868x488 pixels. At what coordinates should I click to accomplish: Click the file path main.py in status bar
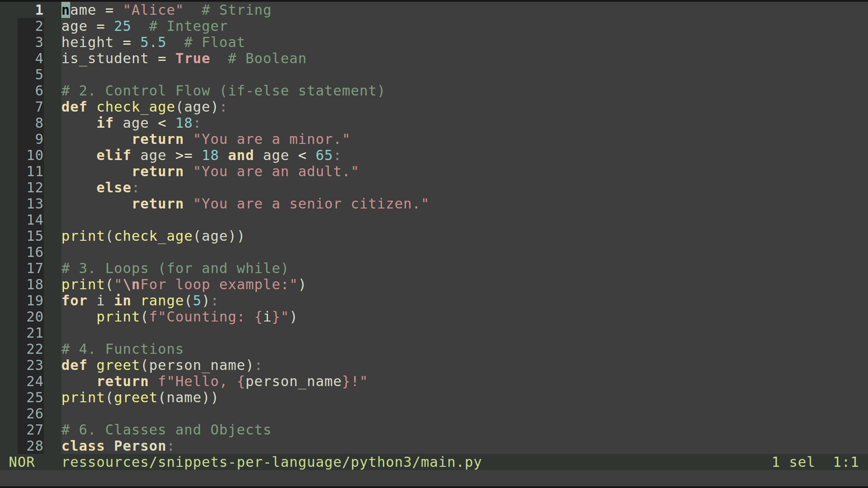271,462
